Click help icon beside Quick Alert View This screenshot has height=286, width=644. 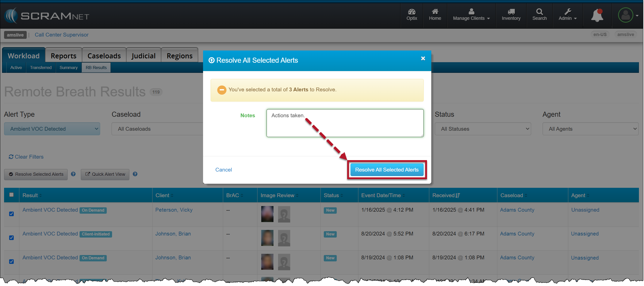point(135,174)
